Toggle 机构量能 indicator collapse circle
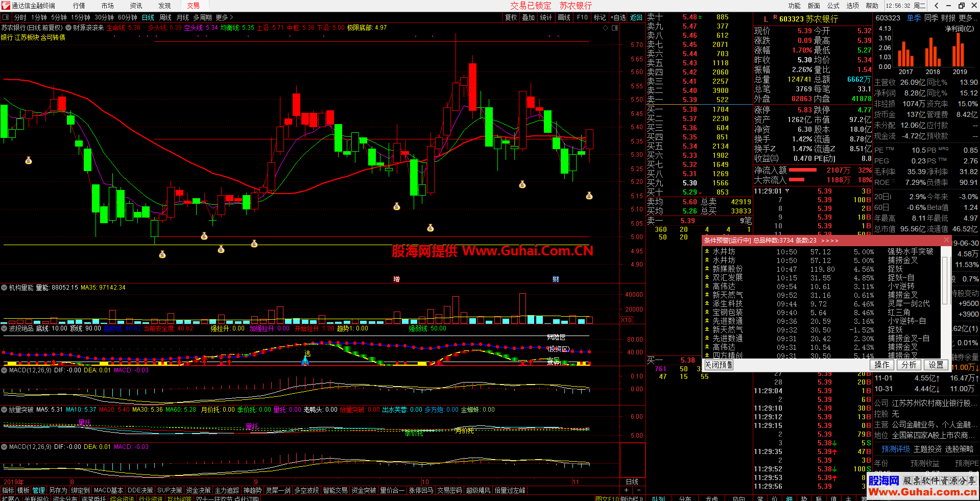Image resolution: width=980 pixels, height=501 pixels. point(4,288)
